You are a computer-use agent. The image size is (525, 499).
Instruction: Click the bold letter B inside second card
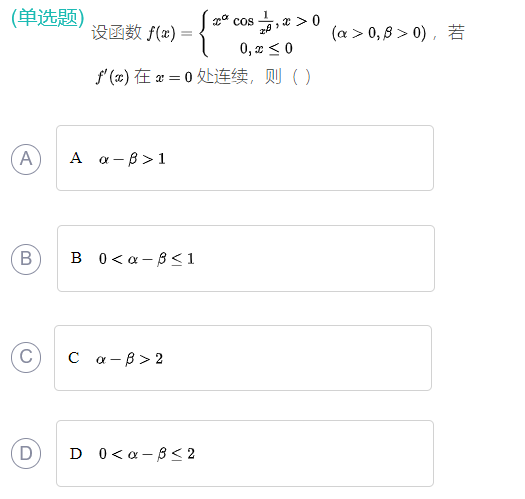76,258
